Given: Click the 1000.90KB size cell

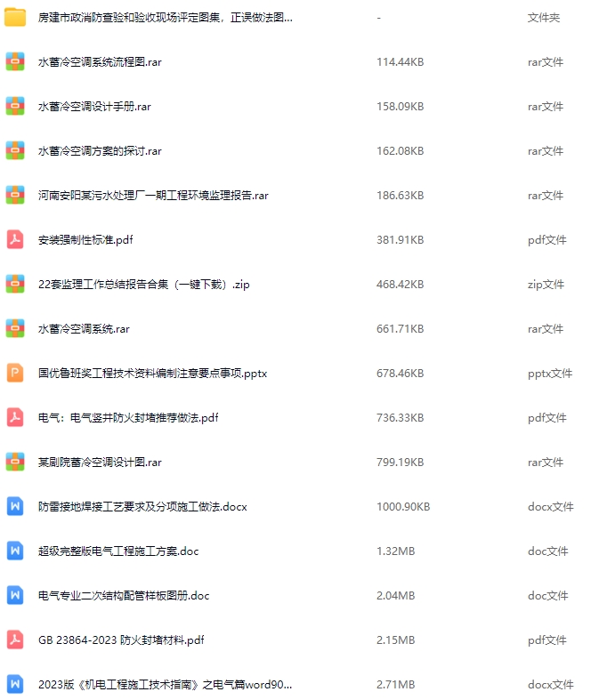Looking at the screenshot, I should 403,506.
